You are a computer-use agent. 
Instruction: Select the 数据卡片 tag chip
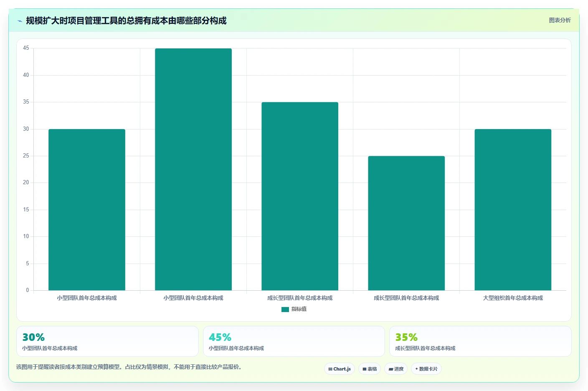coord(426,369)
